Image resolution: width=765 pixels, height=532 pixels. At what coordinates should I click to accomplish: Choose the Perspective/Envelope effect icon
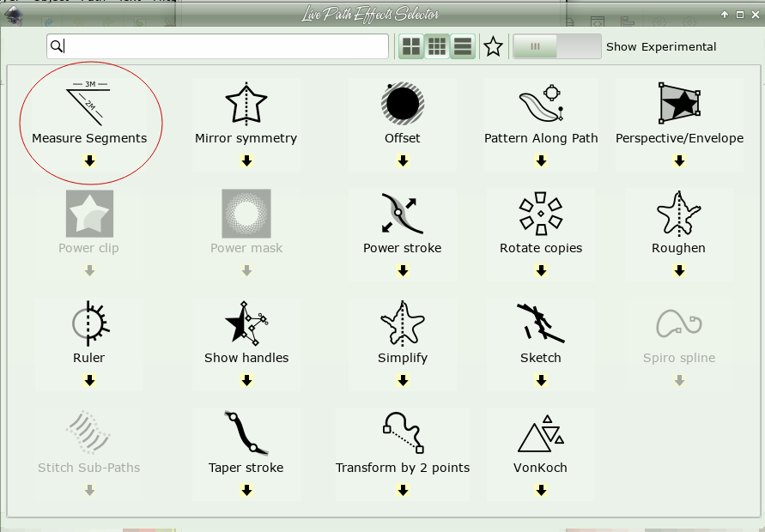[680, 103]
